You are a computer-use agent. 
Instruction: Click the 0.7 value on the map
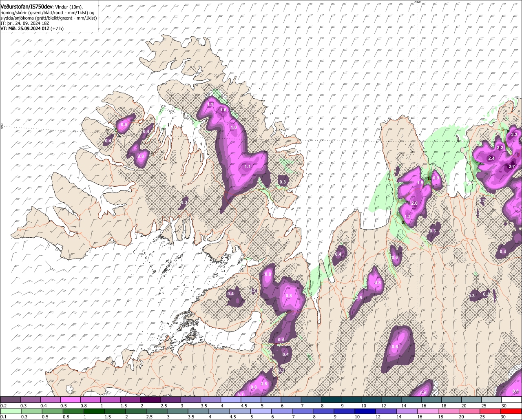click(x=241, y=394)
